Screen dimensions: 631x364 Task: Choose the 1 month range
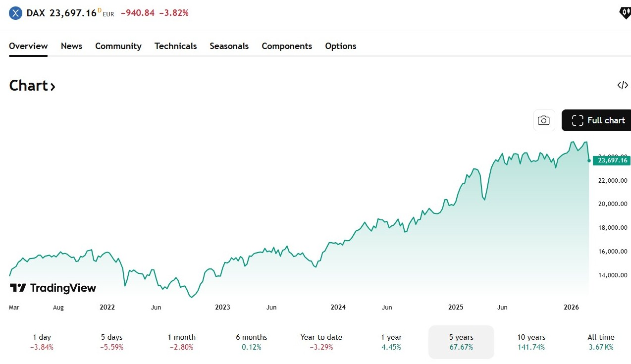tap(181, 342)
